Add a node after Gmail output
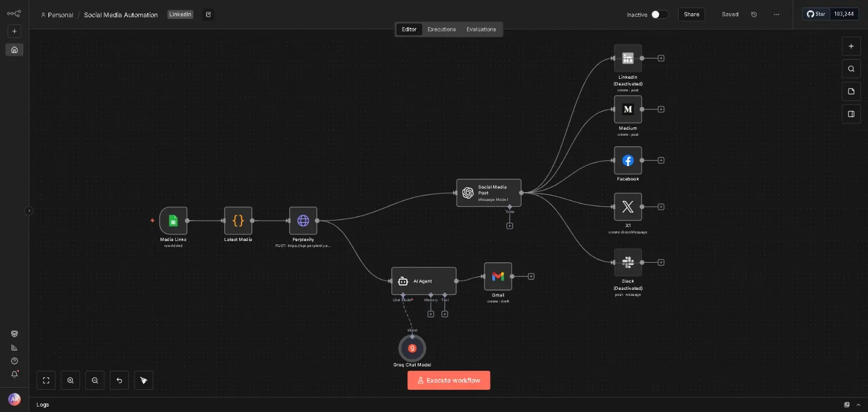This screenshot has width=868, height=412. pos(531,276)
